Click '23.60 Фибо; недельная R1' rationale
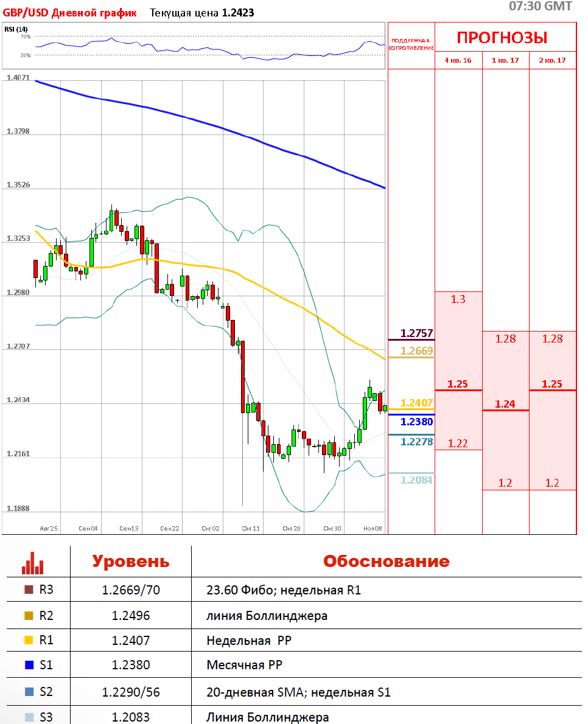 [284, 590]
